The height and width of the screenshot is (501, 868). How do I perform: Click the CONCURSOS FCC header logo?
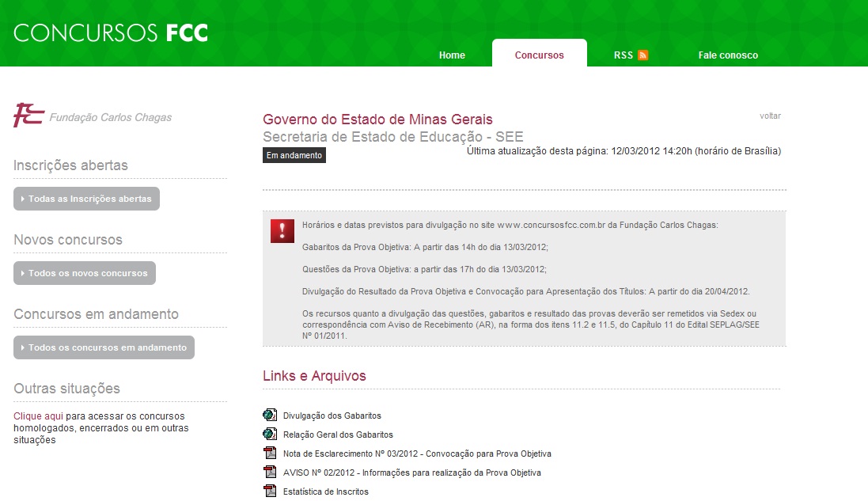coord(109,32)
